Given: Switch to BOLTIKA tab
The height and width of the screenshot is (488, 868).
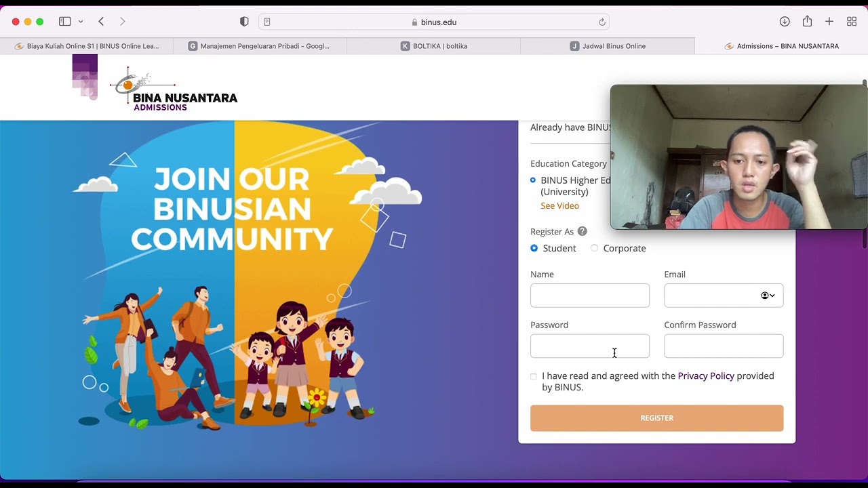Looking at the screenshot, I should click(x=434, y=46).
